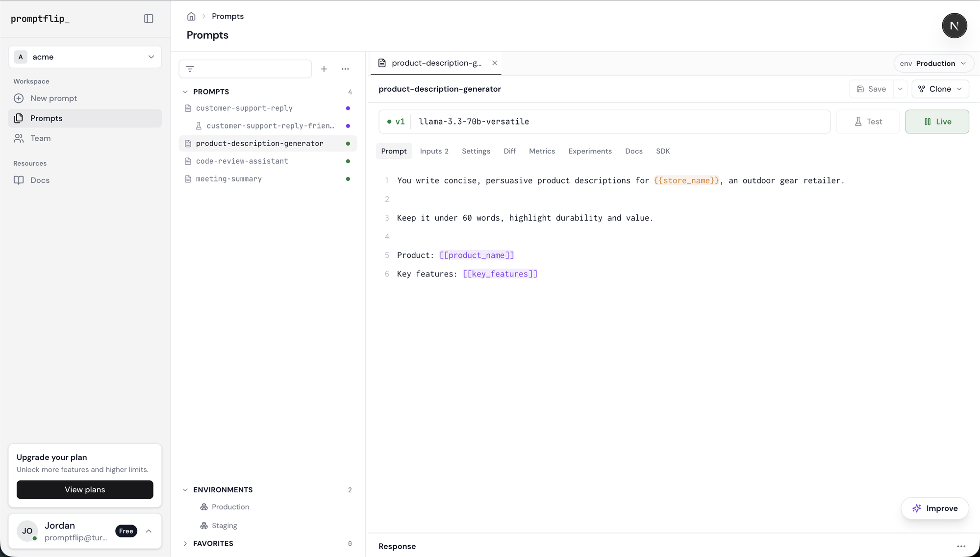The height and width of the screenshot is (557, 980).
Task: Click the Save button
Action: (871, 89)
